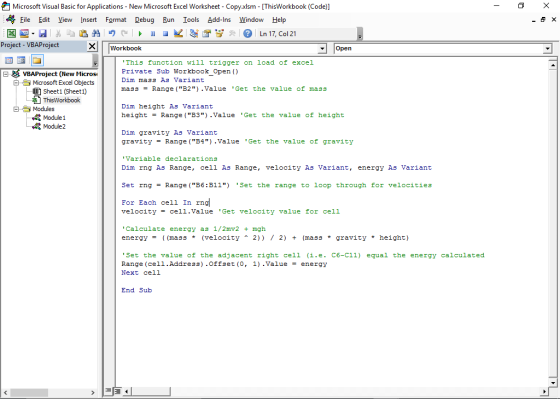
Task: Click Full Module View button at bottom
Action: [x=117, y=391]
